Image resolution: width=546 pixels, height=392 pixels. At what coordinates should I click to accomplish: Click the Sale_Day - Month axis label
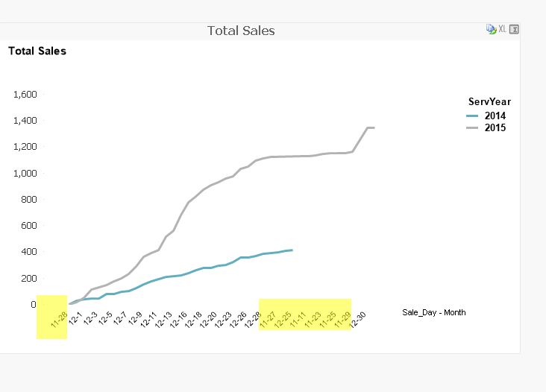[433, 312]
